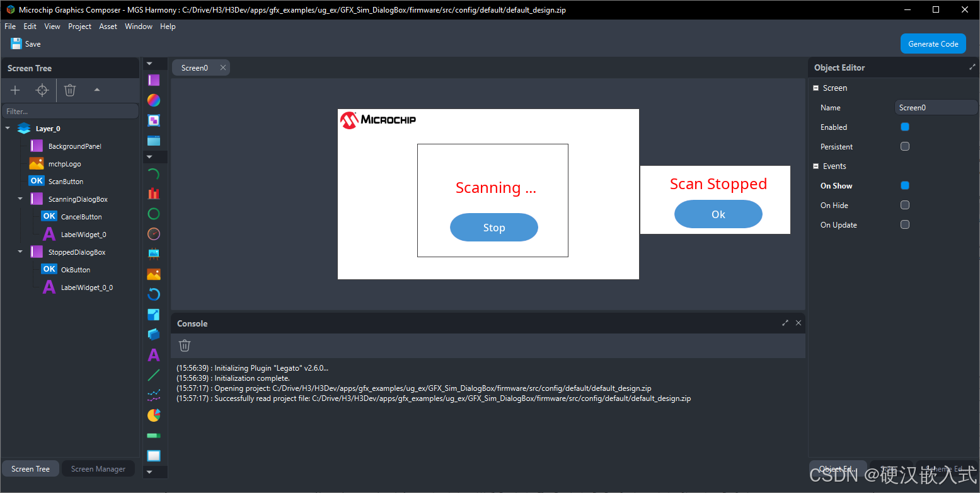
Task: Click the move-up arrow in Screen Tree toolbar
Action: coord(97,90)
